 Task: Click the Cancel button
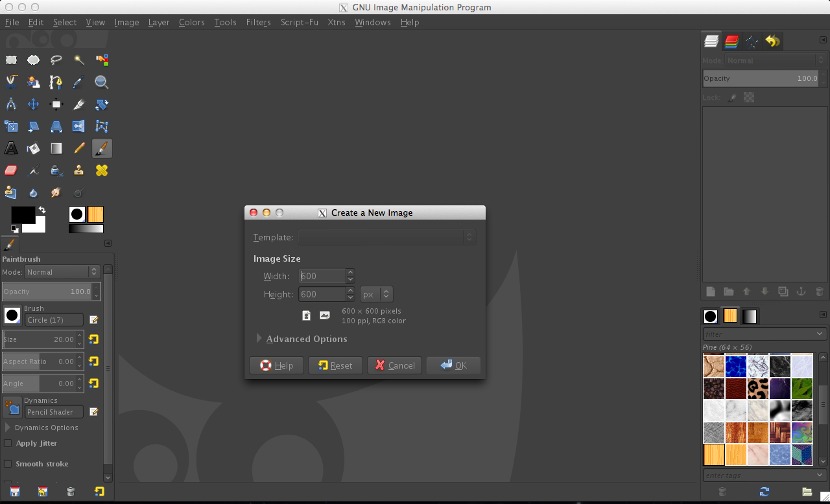pyautogui.click(x=394, y=365)
